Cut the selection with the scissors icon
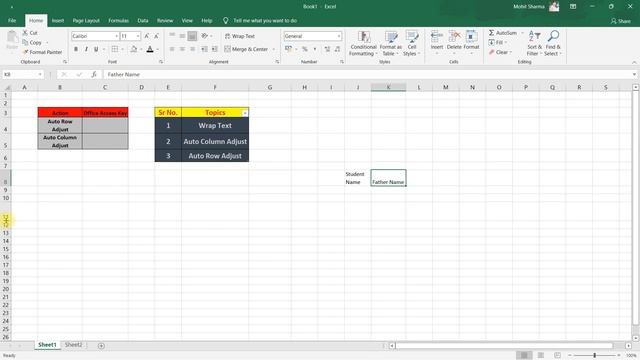Viewport: 640px width, 360px height. [25, 33]
